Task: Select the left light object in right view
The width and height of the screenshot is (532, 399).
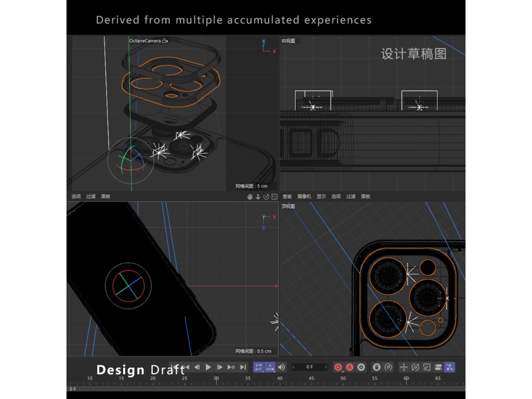Action: pyautogui.click(x=313, y=107)
